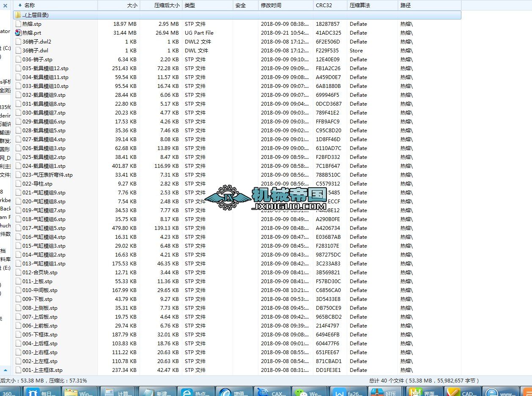Select the file 031-载具模组8.stp
Screen dimensions: 532x396
point(44,104)
